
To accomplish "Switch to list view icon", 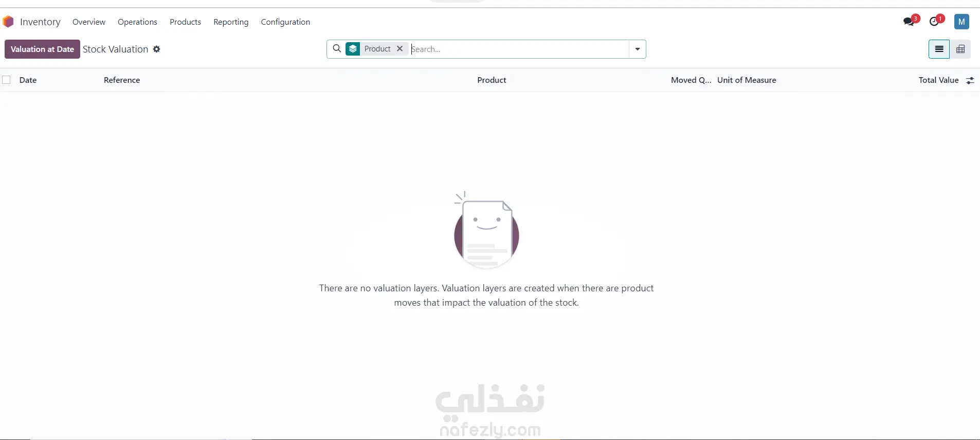I will click(x=939, y=49).
